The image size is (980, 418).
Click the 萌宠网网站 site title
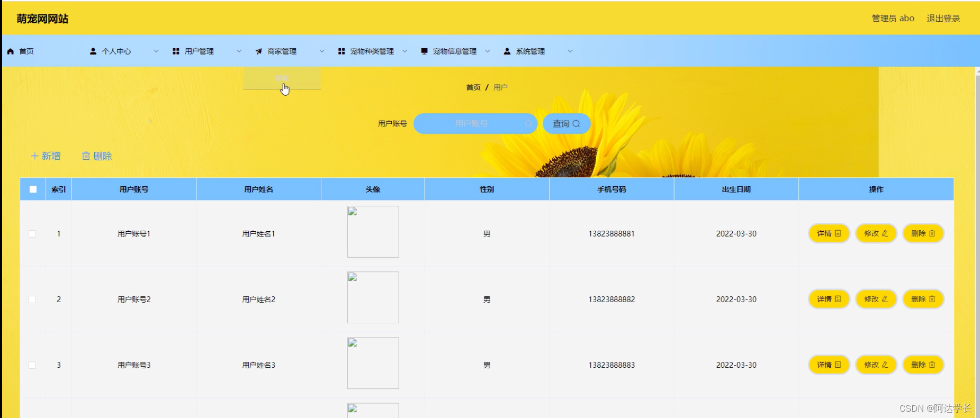42,19
